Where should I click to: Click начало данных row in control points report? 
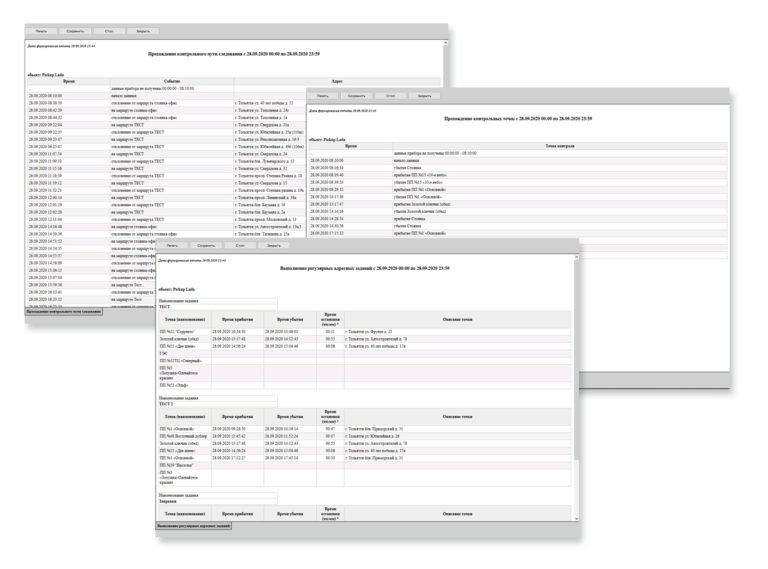coord(518,161)
